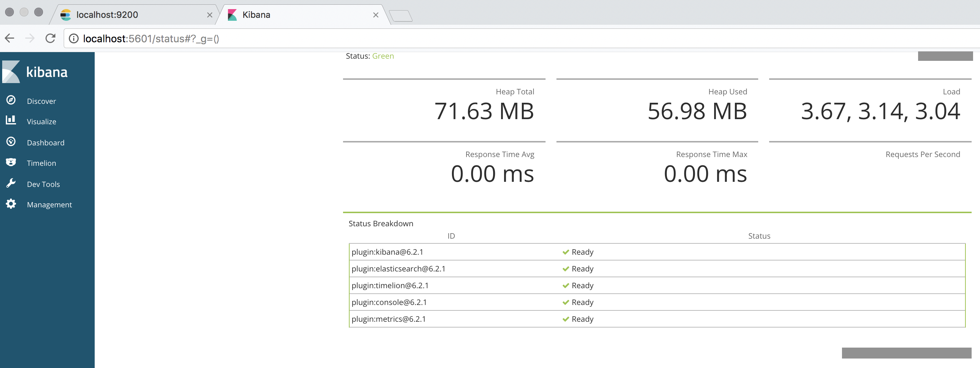Click the Elasticsearch favicon on localhost:9200 tab

coord(66,15)
